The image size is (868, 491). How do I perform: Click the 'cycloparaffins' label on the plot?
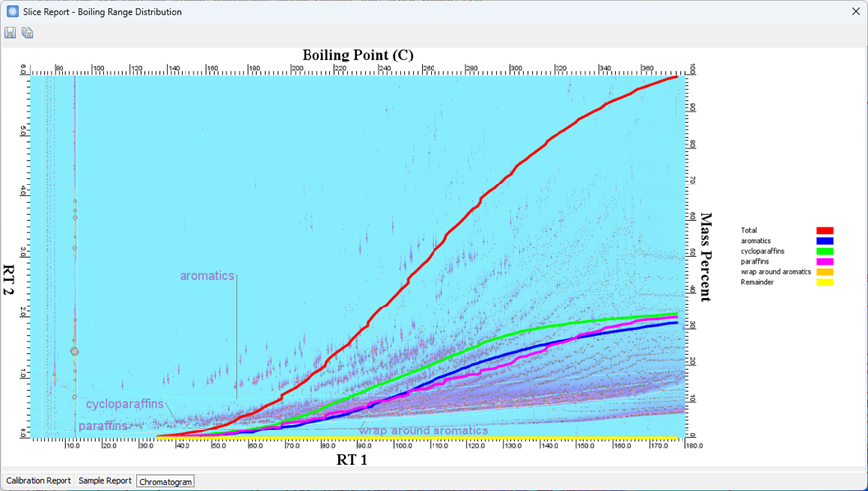tap(124, 404)
